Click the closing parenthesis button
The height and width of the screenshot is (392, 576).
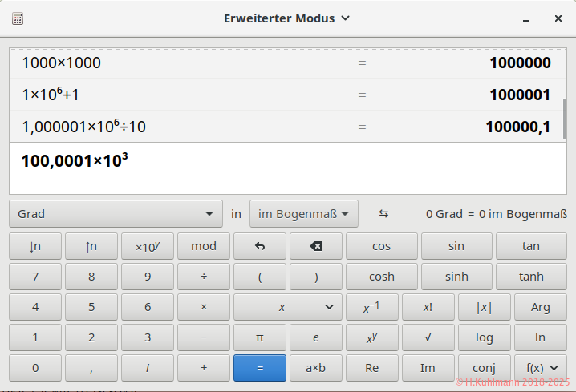(x=316, y=277)
